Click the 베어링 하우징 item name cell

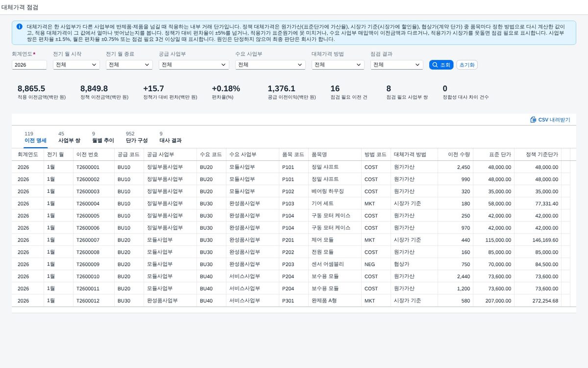[x=335, y=191]
